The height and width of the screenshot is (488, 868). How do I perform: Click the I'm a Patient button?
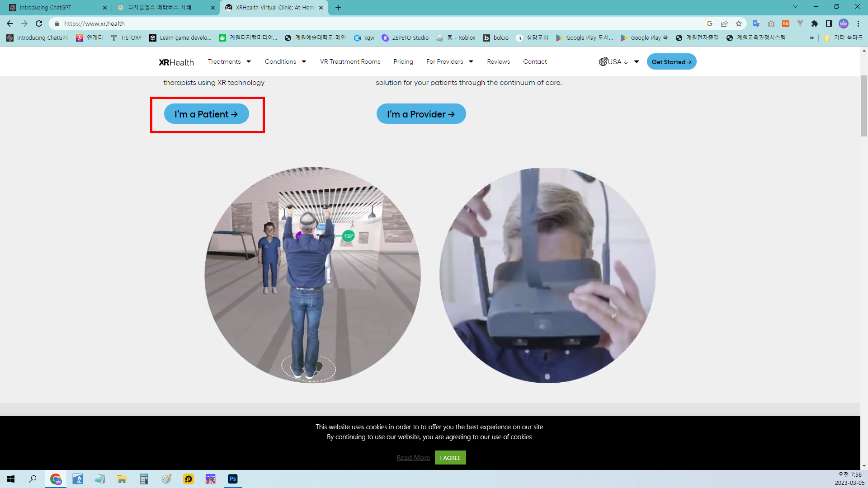click(x=206, y=114)
